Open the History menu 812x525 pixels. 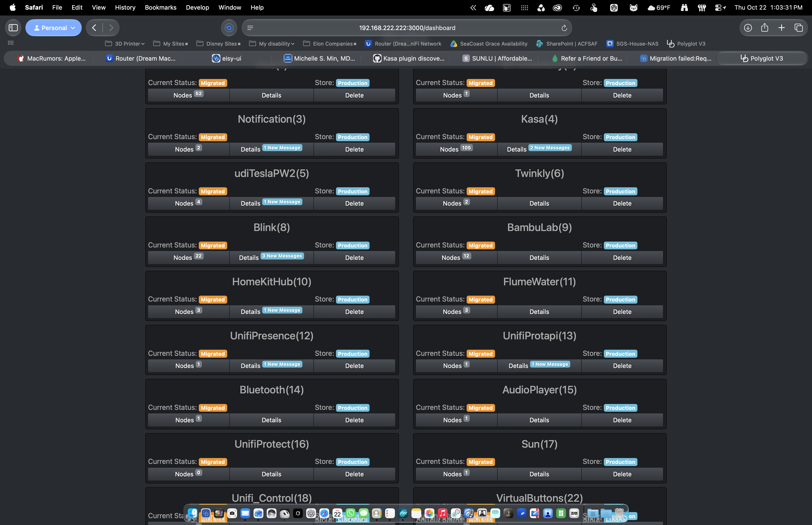tap(125, 8)
